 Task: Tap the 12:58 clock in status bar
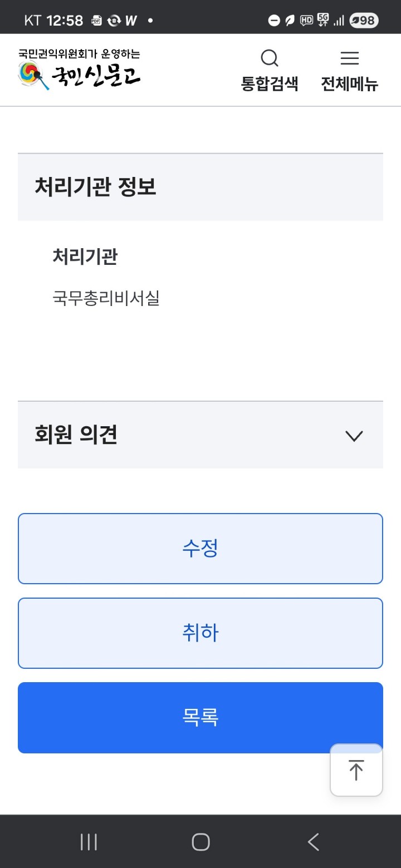pos(65,21)
